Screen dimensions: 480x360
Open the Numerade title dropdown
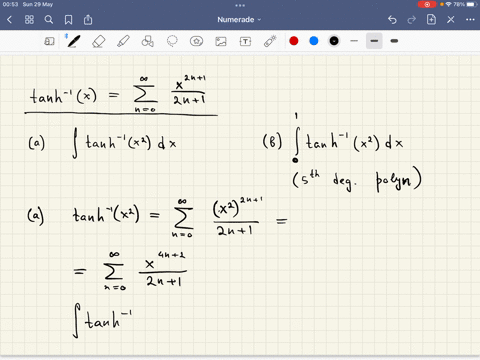(239, 20)
